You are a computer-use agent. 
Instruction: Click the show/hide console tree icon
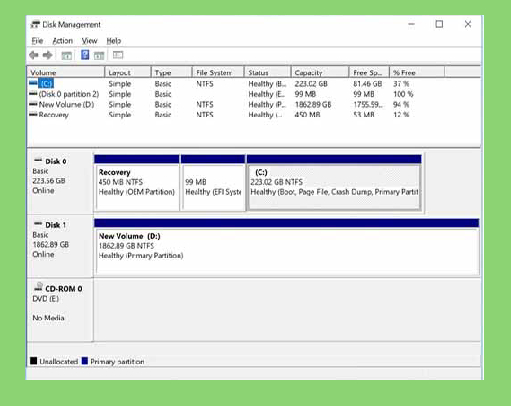coord(67,55)
